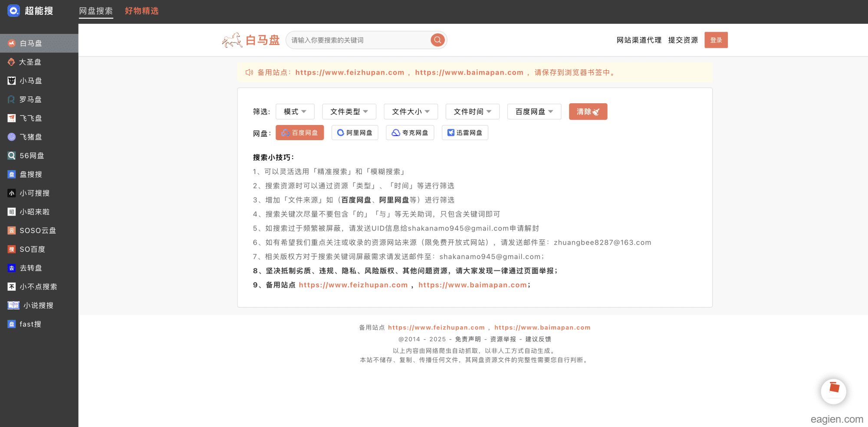868x427 pixels.
Task: Open the 文件类型 dropdown
Action: pos(349,112)
